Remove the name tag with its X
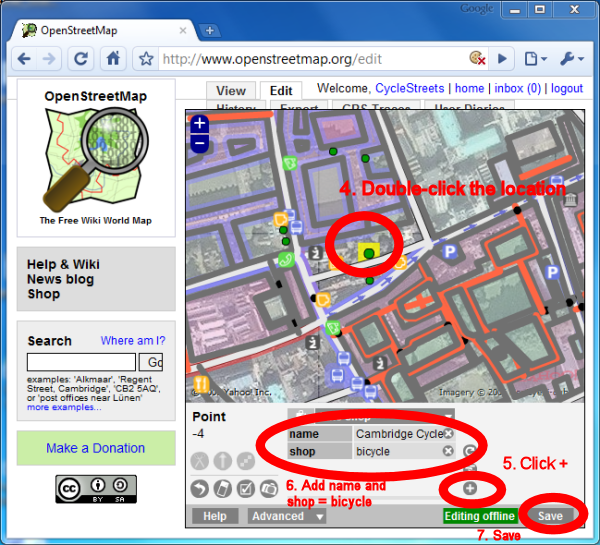The width and height of the screenshot is (600, 545). click(448, 434)
